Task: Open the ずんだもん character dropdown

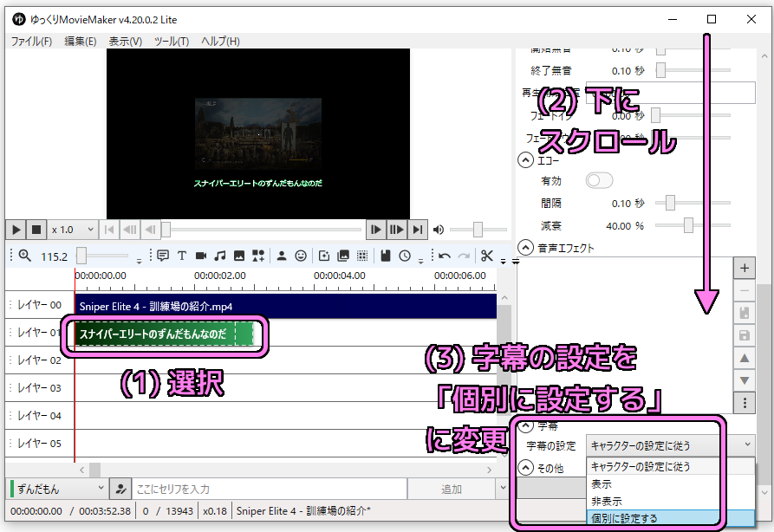Action: [58, 489]
